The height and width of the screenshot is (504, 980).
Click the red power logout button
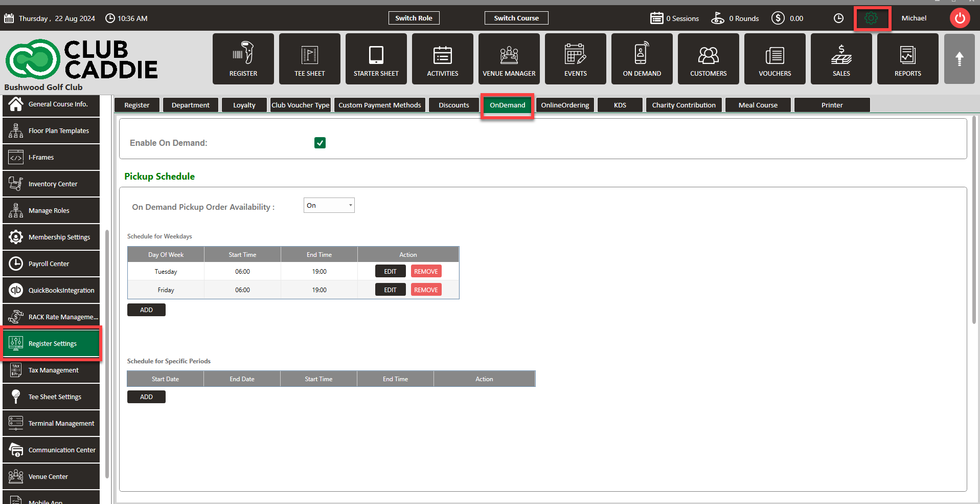(x=960, y=18)
